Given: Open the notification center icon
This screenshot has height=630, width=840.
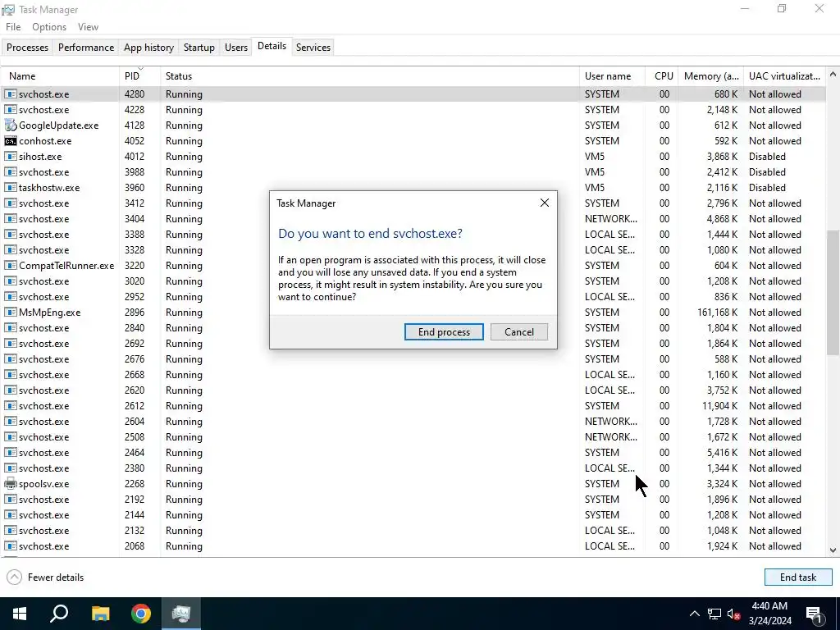Looking at the screenshot, I should [814, 614].
